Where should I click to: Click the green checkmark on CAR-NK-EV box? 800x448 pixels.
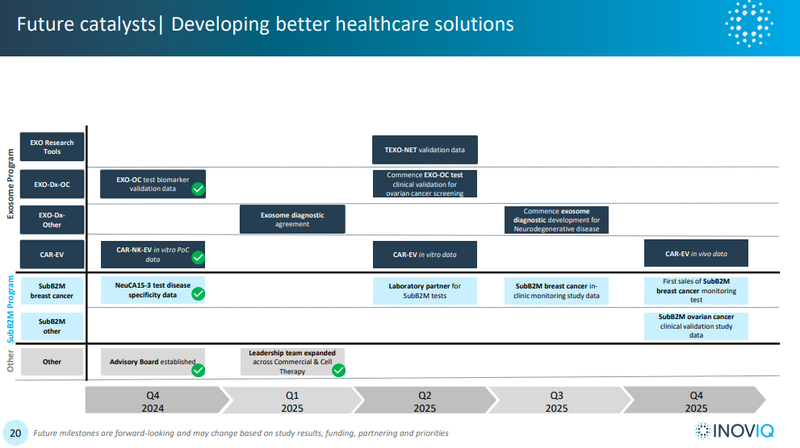pyautogui.click(x=198, y=258)
